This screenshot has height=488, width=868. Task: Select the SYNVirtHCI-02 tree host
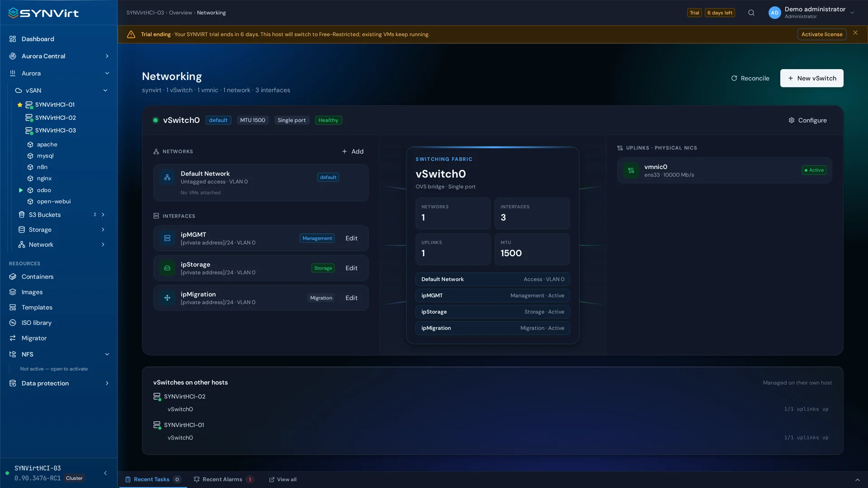pyautogui.click(x=55, y=117)
